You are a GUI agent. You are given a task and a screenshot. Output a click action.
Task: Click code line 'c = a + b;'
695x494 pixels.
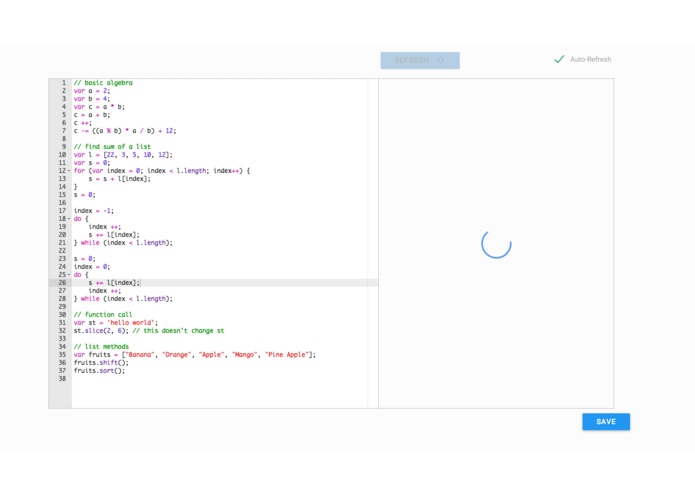point(92,115)
